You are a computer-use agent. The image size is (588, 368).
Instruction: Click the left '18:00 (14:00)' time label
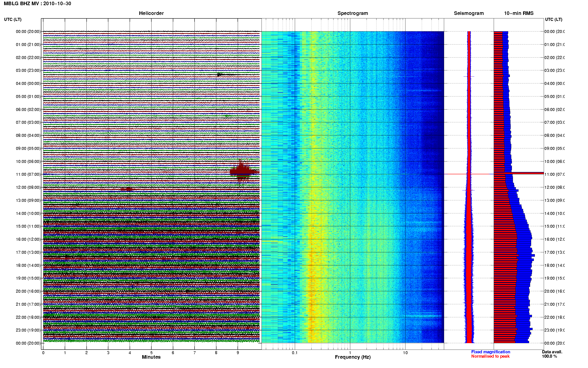pyautogui.click(x=28, y=265)
